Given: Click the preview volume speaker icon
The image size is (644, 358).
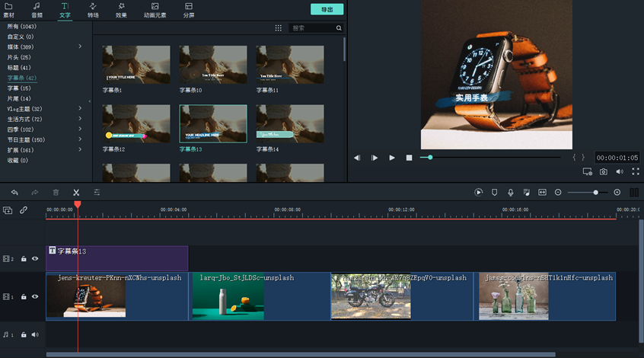Looking at the screenshot, I should 620,172.
